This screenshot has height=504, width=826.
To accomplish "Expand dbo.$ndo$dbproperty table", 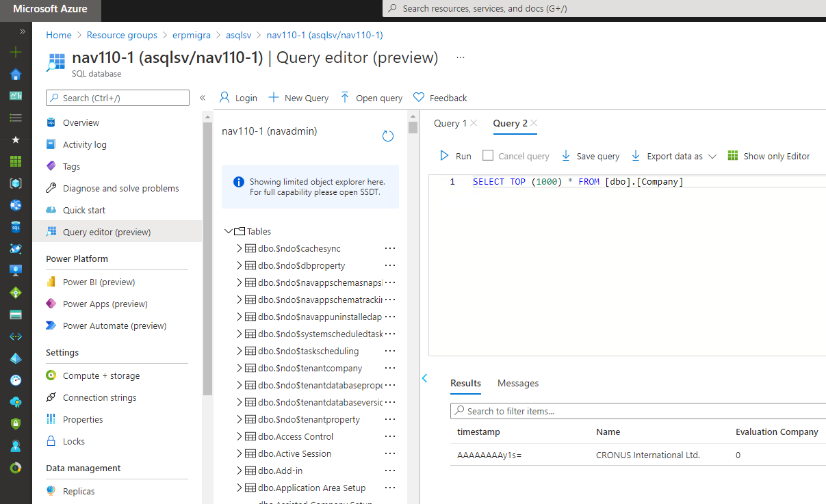I will tap(240, 265).
